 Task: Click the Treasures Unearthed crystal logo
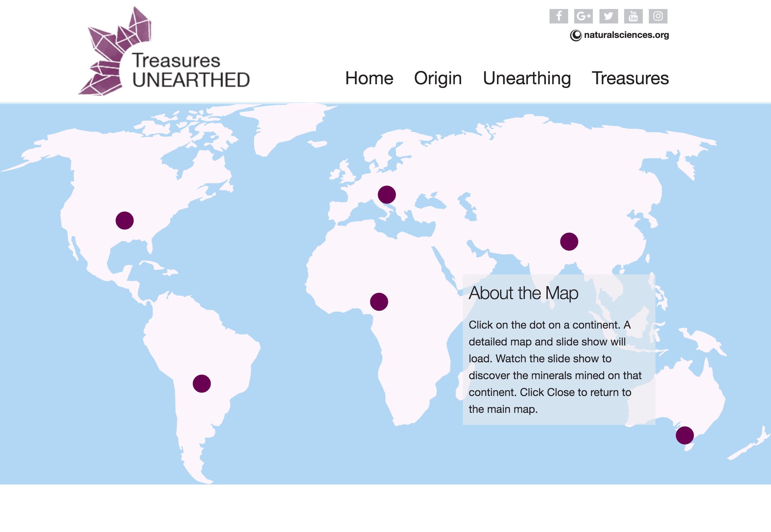coord(164,51)
